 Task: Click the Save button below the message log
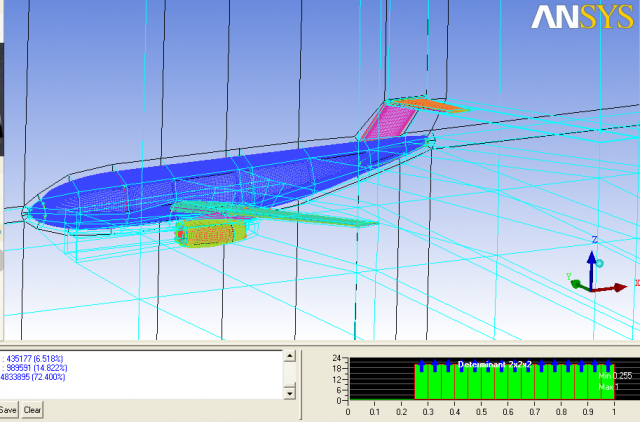(8, 410)
